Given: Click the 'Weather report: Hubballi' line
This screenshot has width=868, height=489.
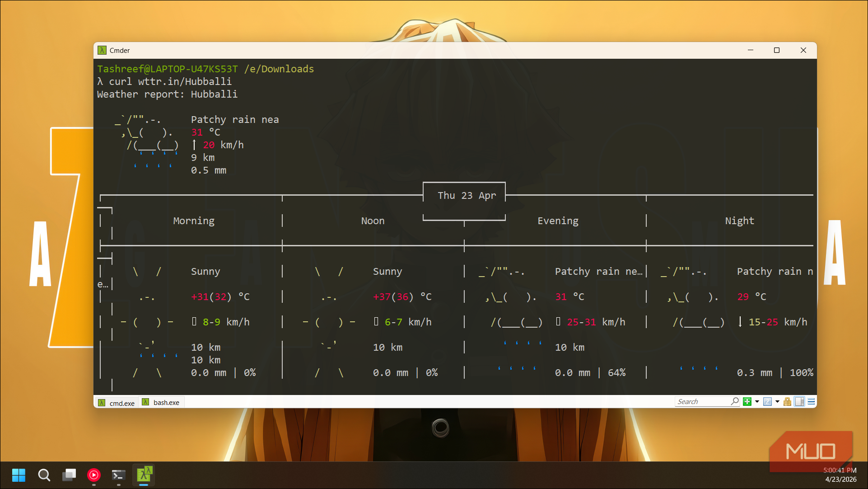Looking at the screenshot, I should [x=167, y=94].
